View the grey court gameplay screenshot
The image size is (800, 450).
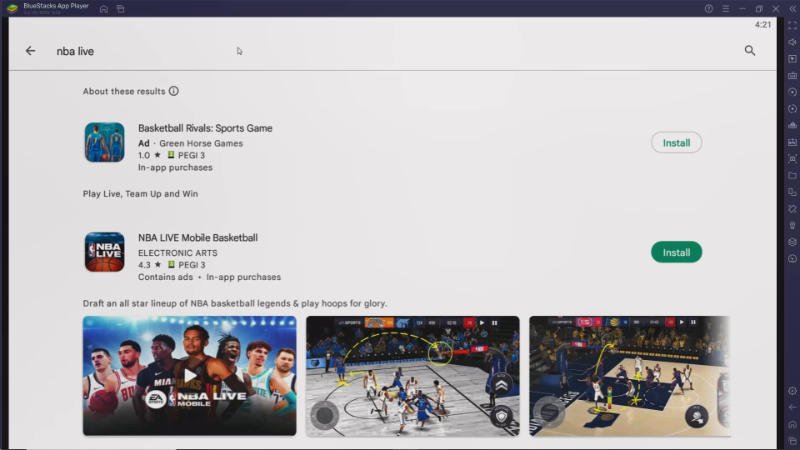click(x=412, y=376)
